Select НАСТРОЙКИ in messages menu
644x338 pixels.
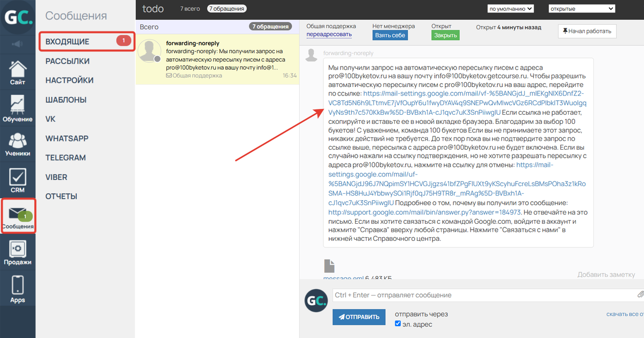click(69, 80)
